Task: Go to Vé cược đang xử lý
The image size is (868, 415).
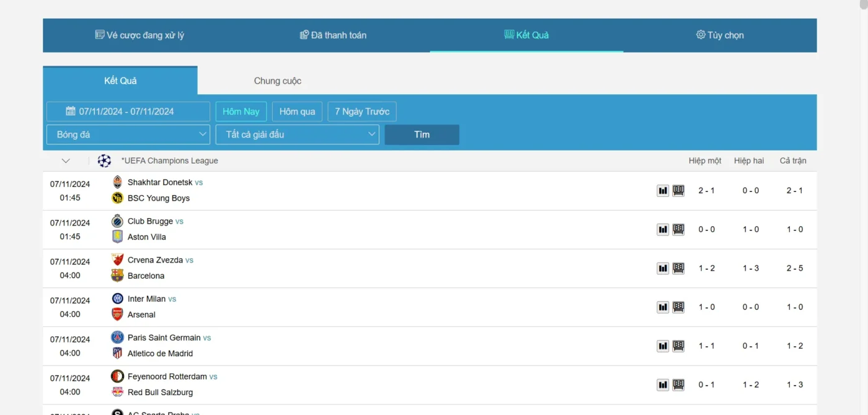Action: (139, 35)
